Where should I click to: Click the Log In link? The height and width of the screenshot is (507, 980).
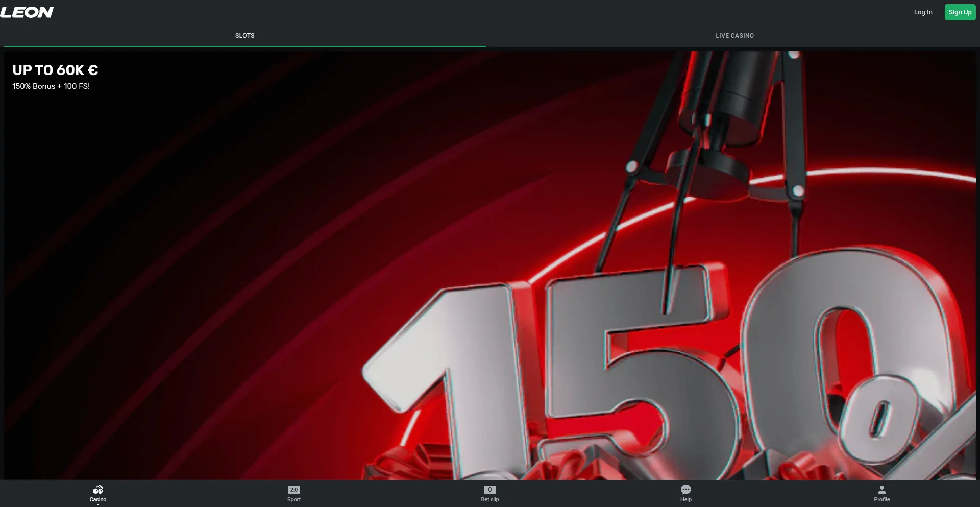[923, 12]
